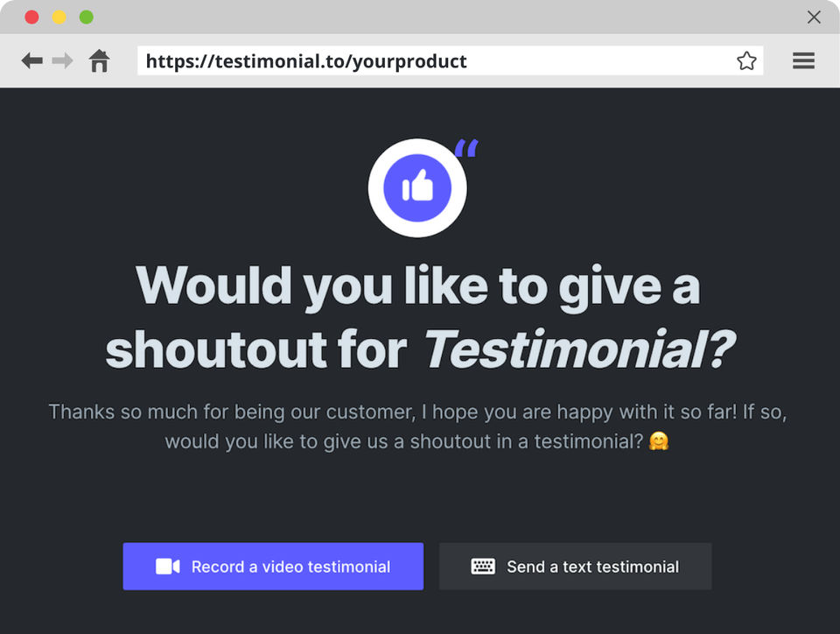Record a video testimonial
The image size is (840, 634).
coord(273,567)
